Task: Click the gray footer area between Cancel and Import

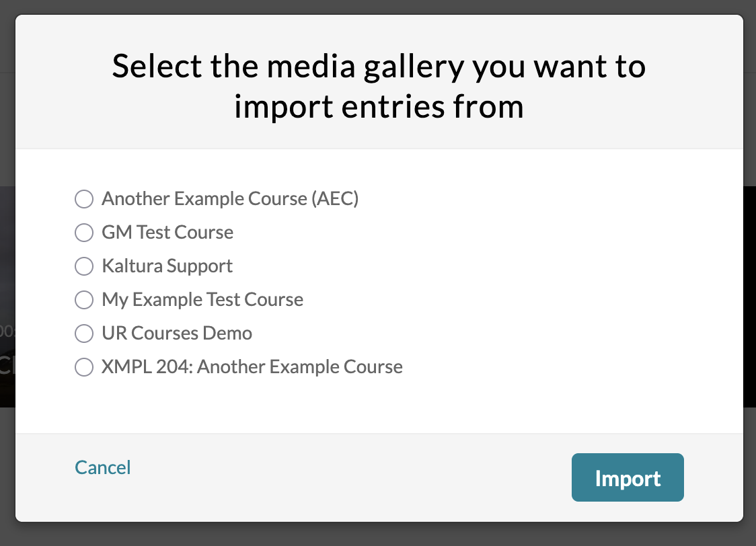Action: click(x=350, y=477)
